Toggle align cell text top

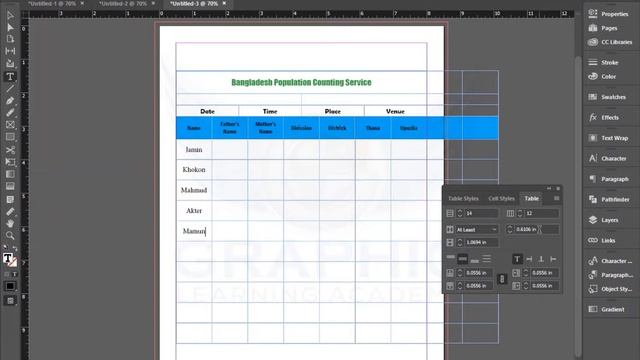451,258
